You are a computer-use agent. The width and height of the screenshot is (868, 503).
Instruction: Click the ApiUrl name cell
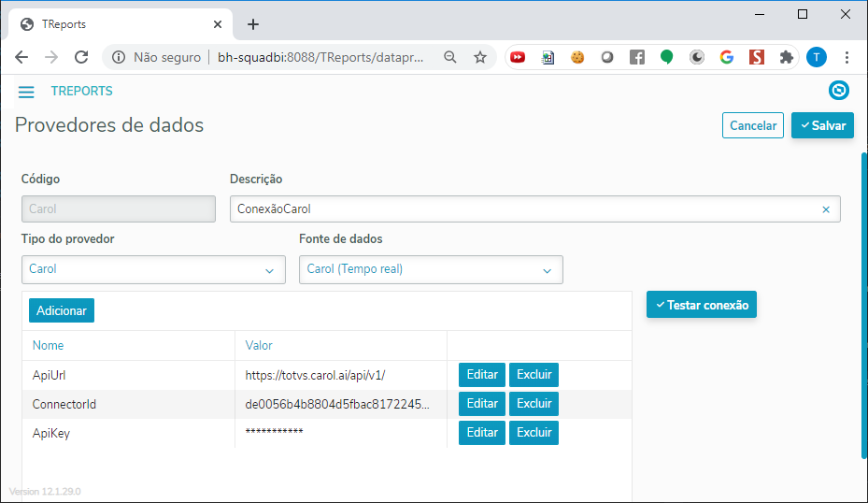(x=128, y=375)
